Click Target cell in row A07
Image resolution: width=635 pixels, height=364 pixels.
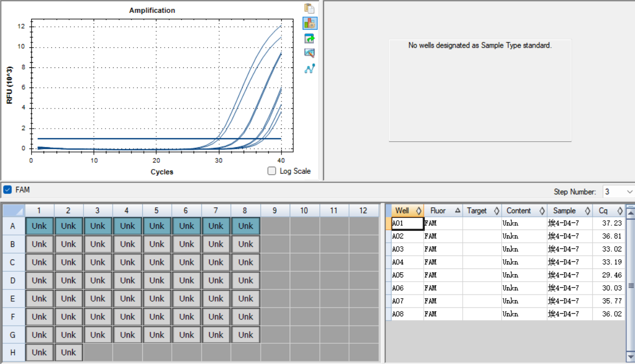(482, 301)
